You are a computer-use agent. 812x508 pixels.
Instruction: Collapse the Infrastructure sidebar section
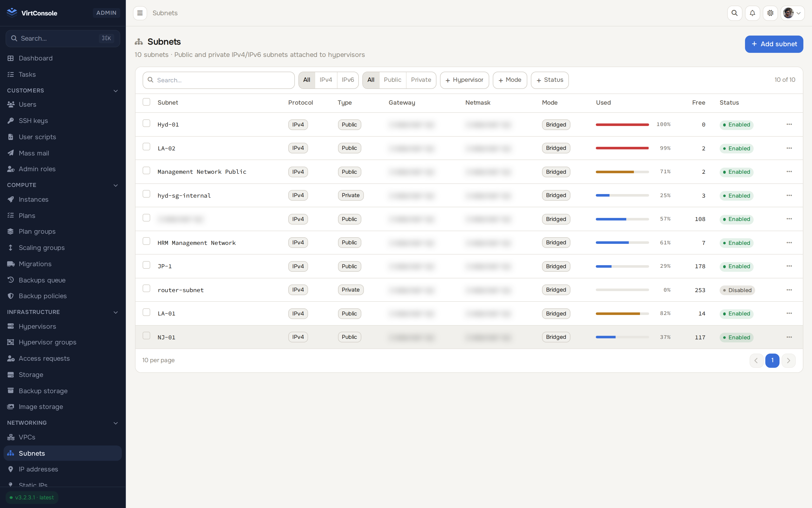pyautogui.click(x=63, y=312)
